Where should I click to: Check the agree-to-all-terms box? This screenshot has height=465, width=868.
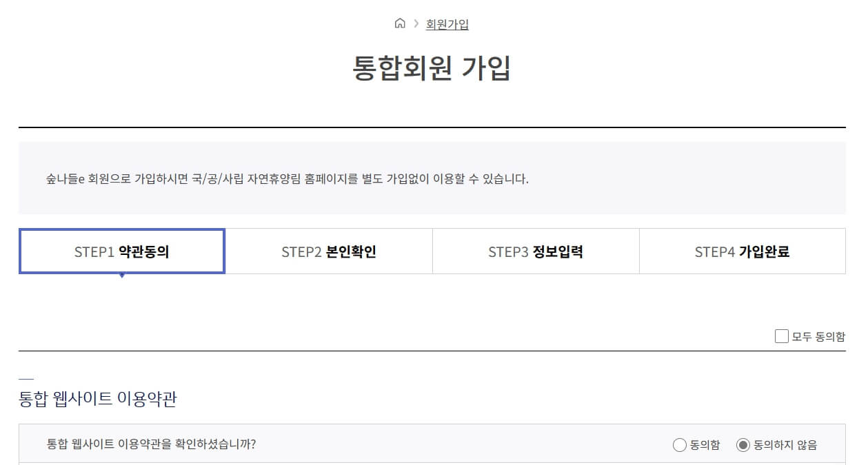781,336
